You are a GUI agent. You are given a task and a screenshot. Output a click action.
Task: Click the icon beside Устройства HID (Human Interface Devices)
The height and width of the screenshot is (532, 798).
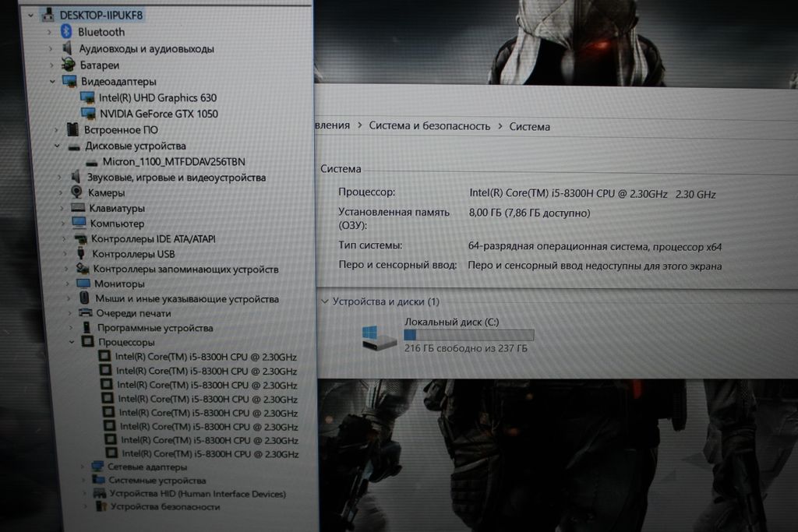[x=100, y=493]
